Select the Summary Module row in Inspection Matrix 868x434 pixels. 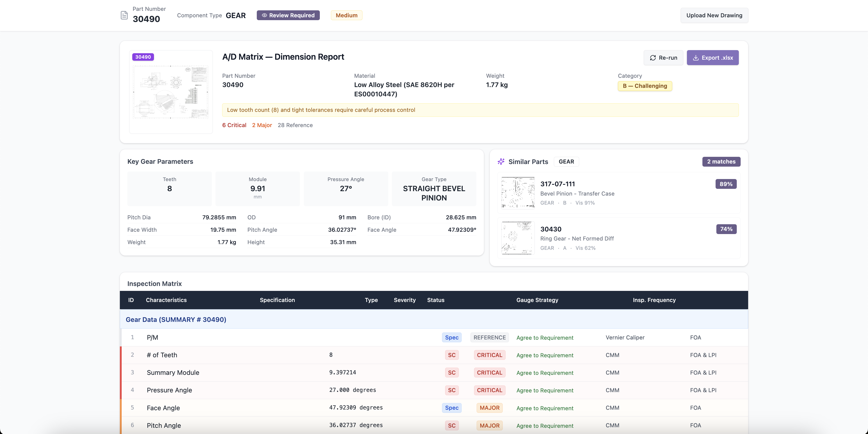(x=173, y=373)
